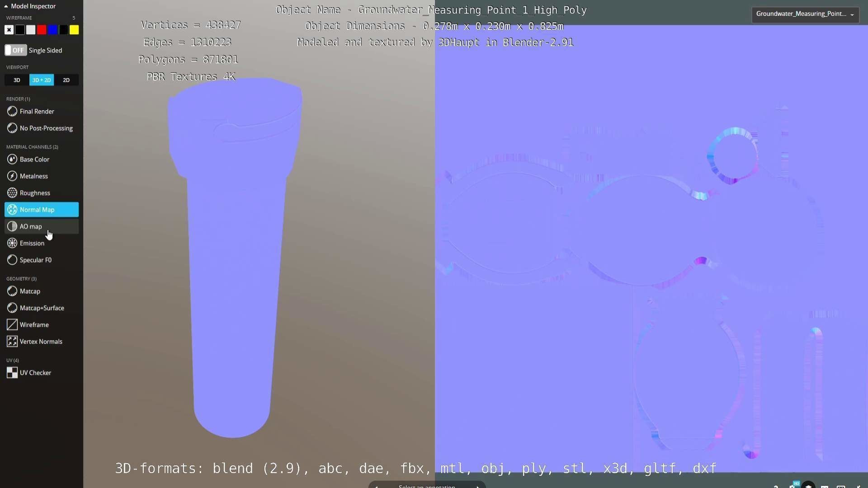The height and width of the screenshot is (488, 868).
Task: Switch viewport to the 2D tab
Action: (66, 80)
